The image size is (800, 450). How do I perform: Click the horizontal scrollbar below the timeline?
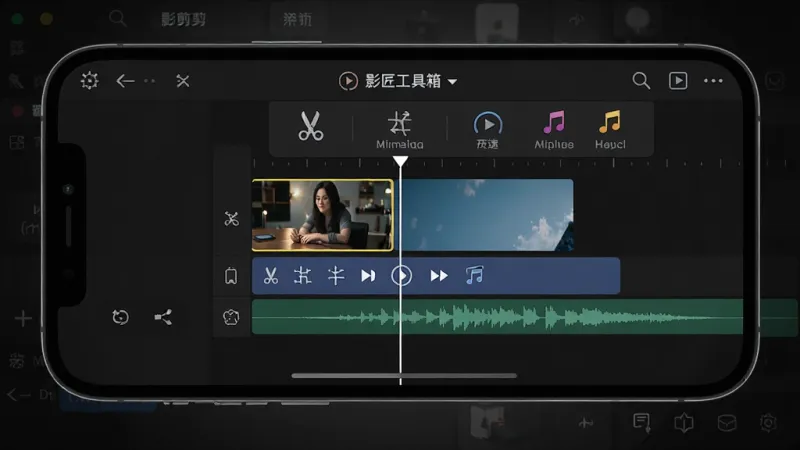click(404, 376)
